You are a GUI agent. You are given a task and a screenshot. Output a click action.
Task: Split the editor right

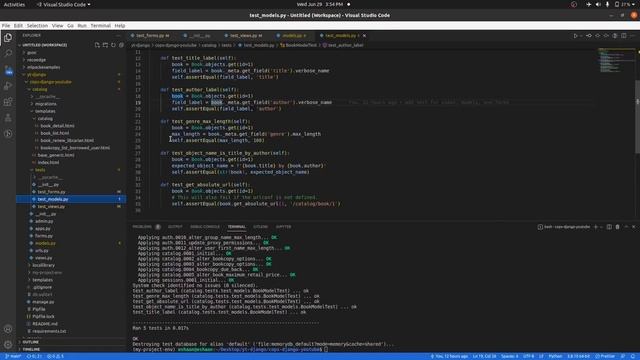[x=624, y=36]
